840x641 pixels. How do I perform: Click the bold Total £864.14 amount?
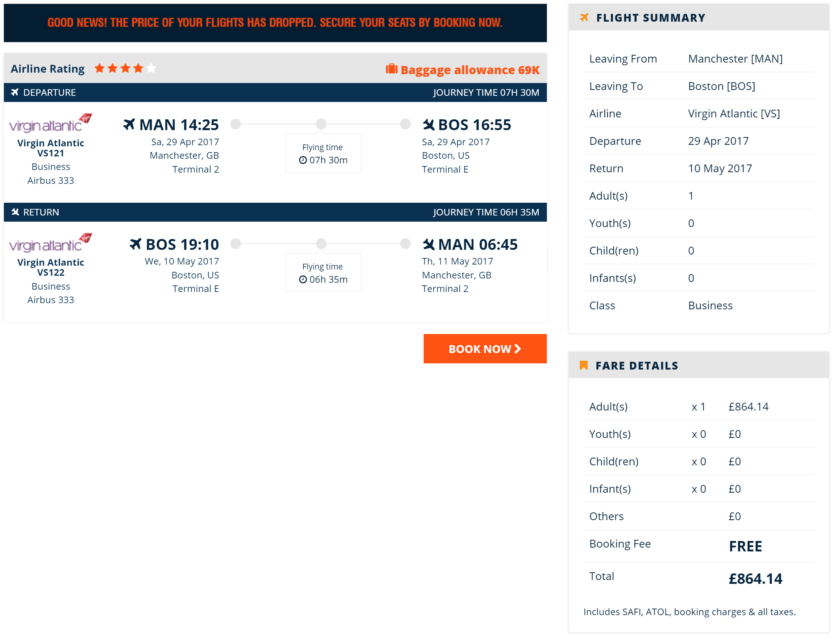(x=755, y=579)
